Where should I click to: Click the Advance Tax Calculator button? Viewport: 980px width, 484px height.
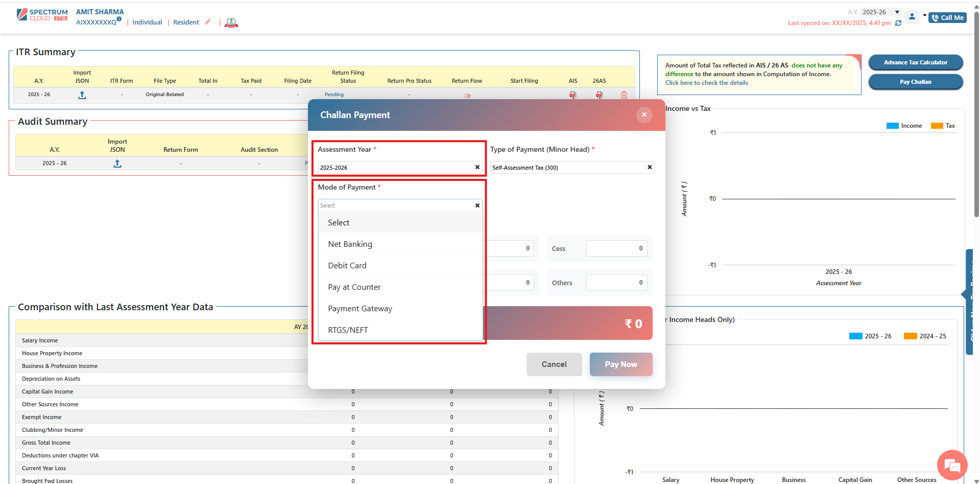[x=915, y=62]
